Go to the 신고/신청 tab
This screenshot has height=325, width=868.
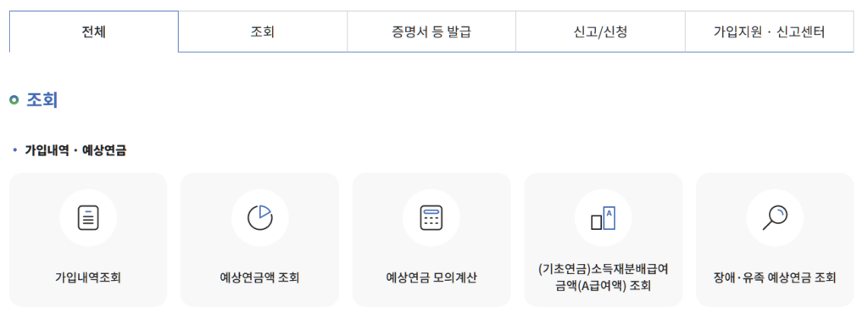click(601, 31)
